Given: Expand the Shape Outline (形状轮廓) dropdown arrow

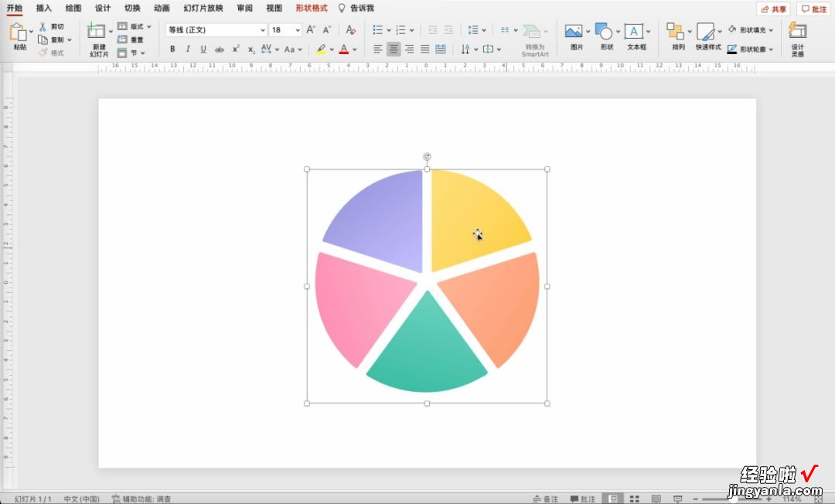Looking at the screenshot, I should point(771,49).
